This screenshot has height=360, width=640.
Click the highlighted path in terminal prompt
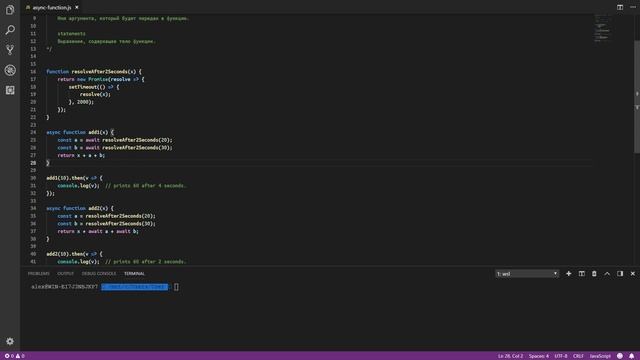click(x=135, y=287)
